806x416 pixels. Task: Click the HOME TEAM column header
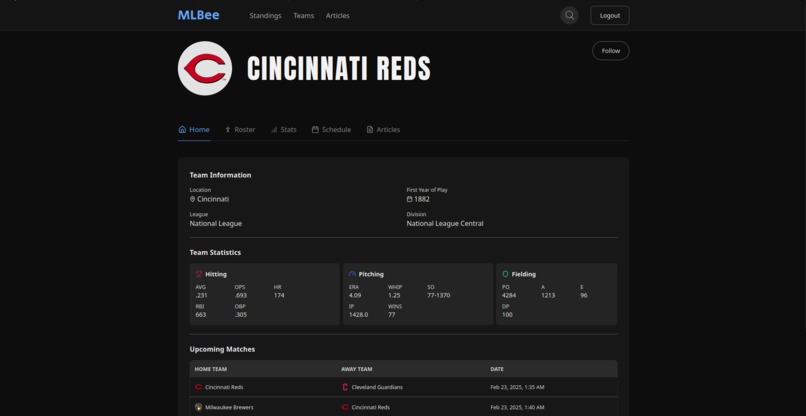point(211,369)
